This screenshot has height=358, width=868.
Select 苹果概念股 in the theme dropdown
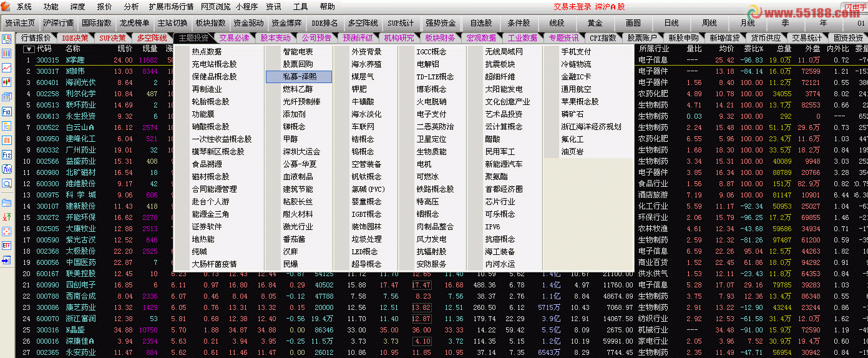(x=580, y=102)
